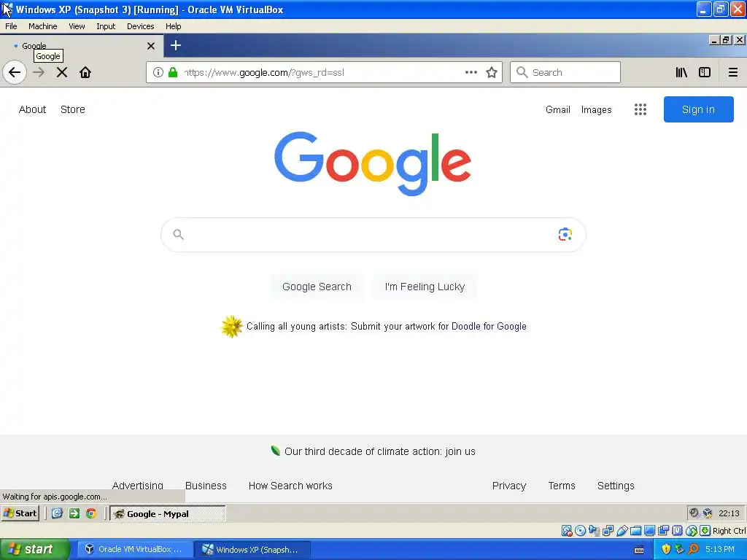
Task: Open the Advertising footer link
Action: coord(138,485)
